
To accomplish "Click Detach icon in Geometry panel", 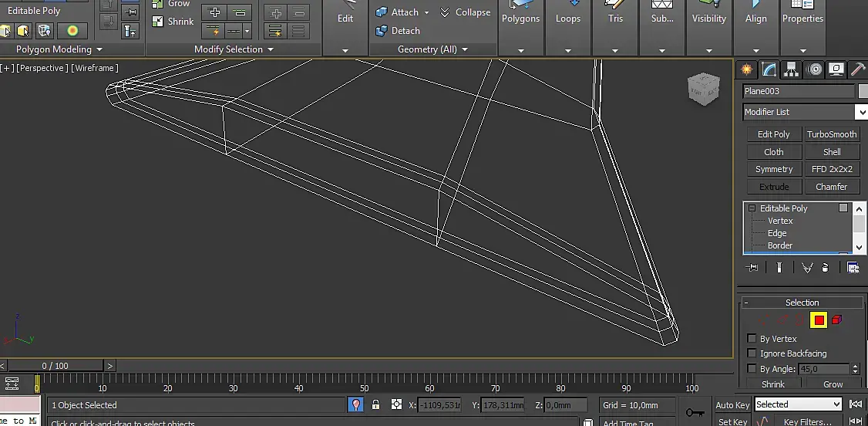I will point(382,30).
